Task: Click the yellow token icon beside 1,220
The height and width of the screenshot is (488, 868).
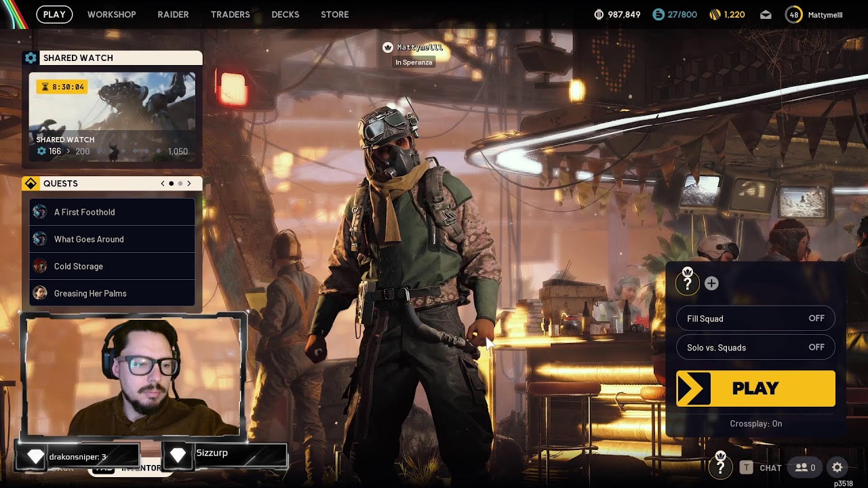Action: coord(715,14)
